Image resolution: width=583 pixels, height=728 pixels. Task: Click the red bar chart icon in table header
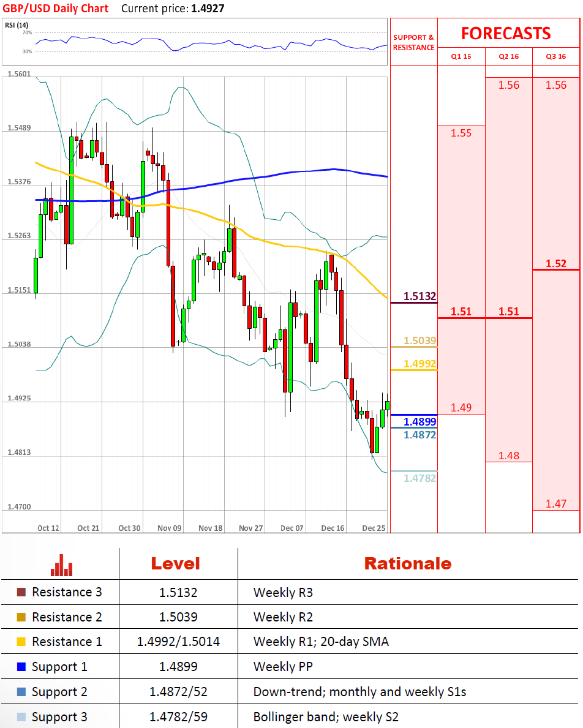tap(61, 565)
